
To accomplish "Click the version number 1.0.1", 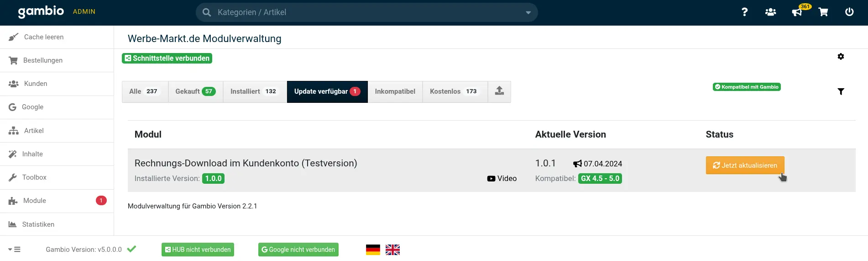I will click(545, 163).
